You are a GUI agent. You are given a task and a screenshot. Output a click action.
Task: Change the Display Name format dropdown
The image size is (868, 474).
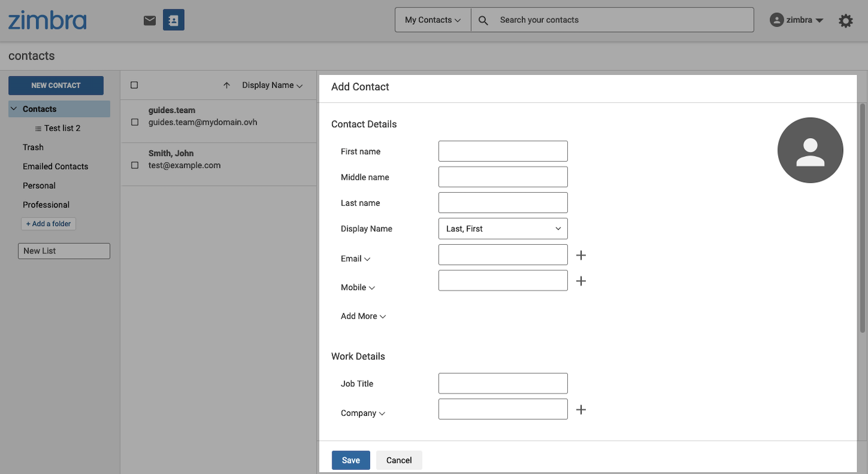[x=503, y=228]
